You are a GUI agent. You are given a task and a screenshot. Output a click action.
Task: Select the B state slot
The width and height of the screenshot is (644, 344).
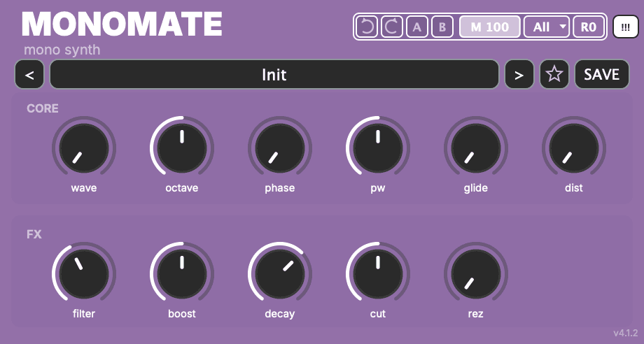pyautogui.click(x=442, y=27)
